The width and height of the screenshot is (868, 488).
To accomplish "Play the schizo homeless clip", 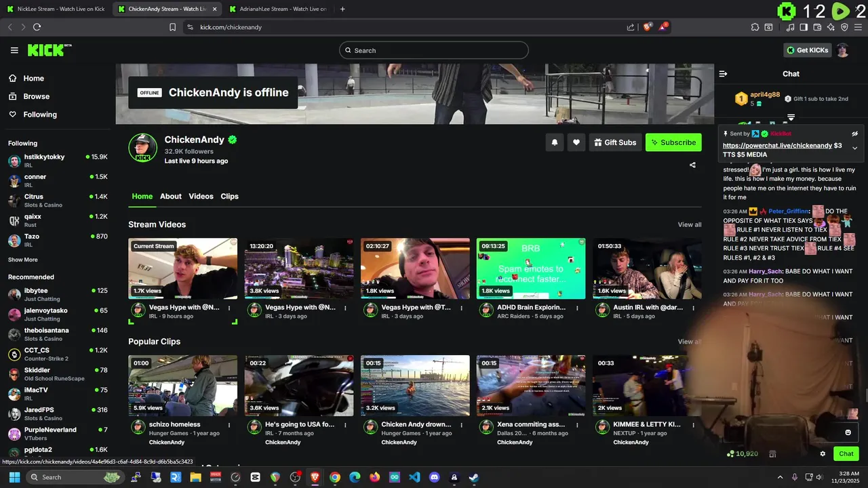I will [x=183, y=386].
